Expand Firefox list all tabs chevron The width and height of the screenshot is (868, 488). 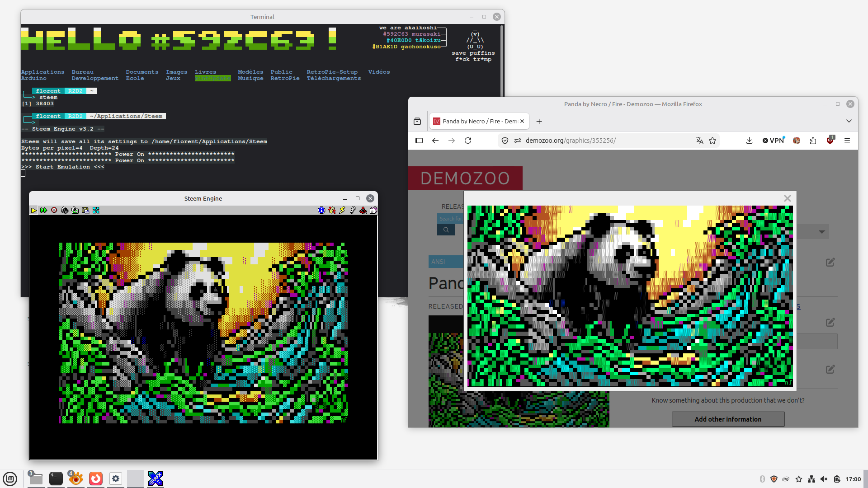tap(849, 121)
